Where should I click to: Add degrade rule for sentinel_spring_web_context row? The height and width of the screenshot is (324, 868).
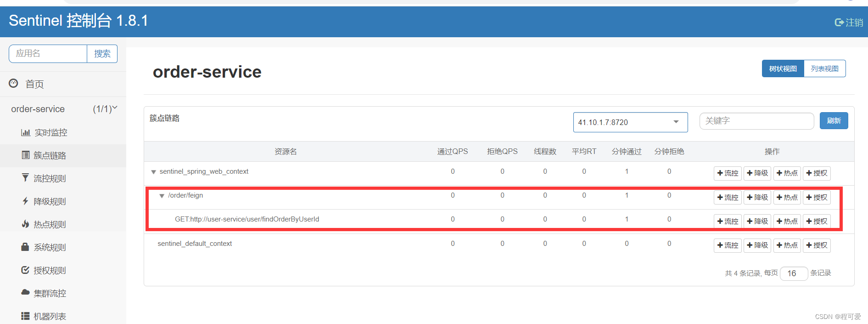757,173
